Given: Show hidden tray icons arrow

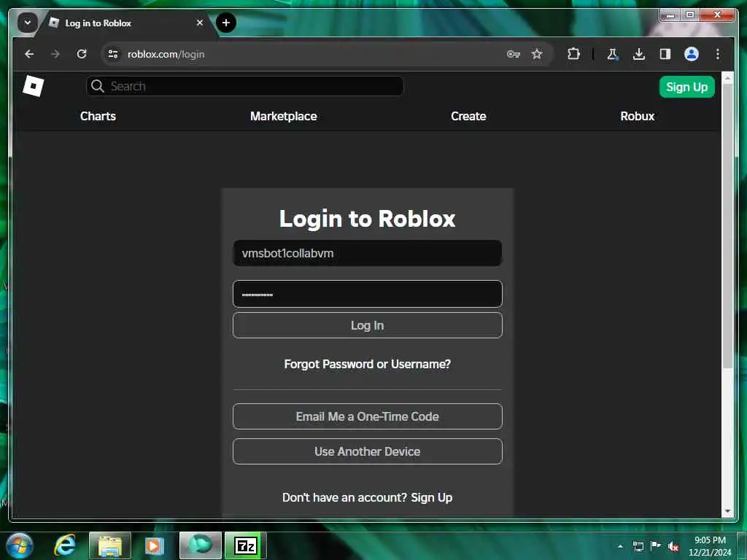Looking at the screenshot, I should tap(620, 546).
